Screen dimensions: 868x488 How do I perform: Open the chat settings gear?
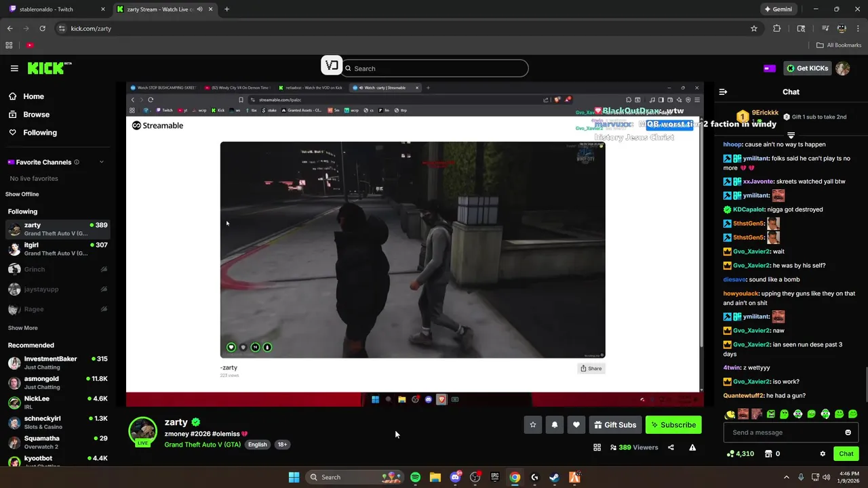point(823,454)
